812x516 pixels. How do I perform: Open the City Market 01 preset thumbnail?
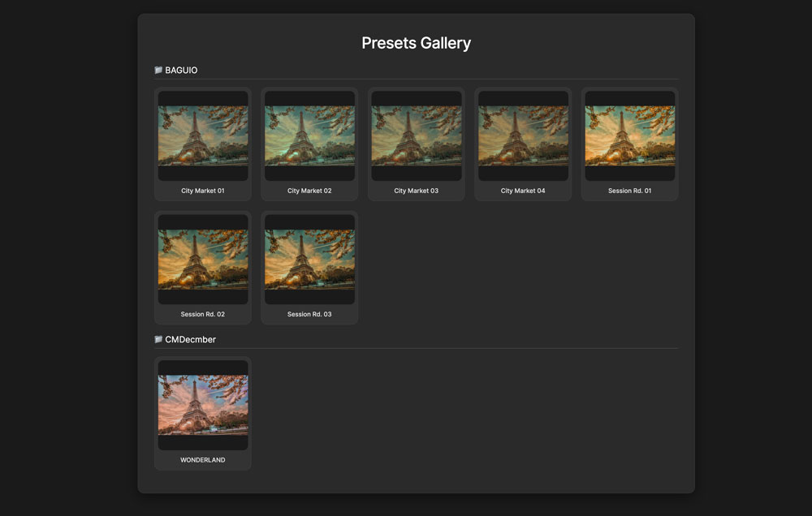203,135
